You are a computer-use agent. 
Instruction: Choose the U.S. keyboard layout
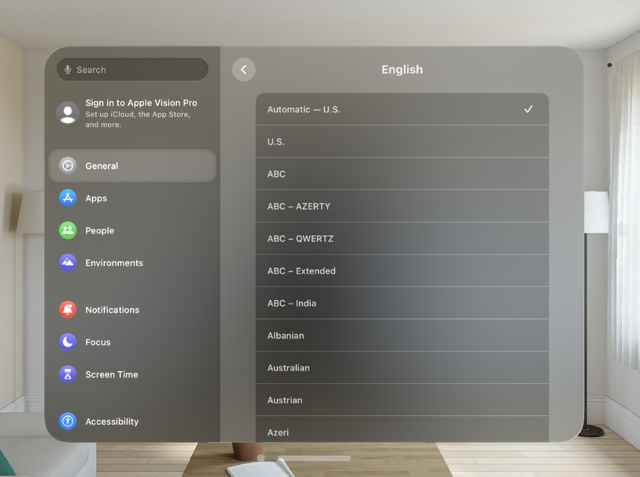(401, 142)
